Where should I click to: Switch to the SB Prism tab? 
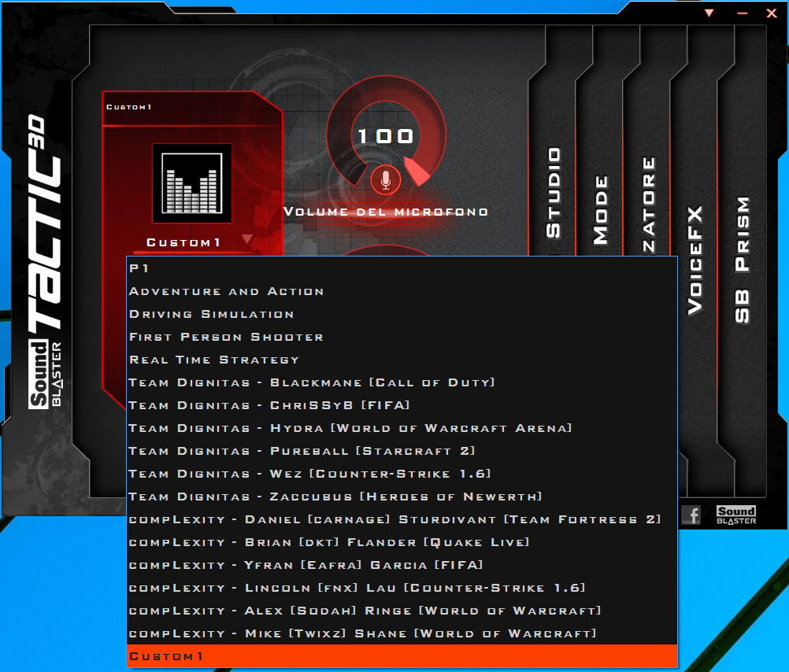[743, 260]
